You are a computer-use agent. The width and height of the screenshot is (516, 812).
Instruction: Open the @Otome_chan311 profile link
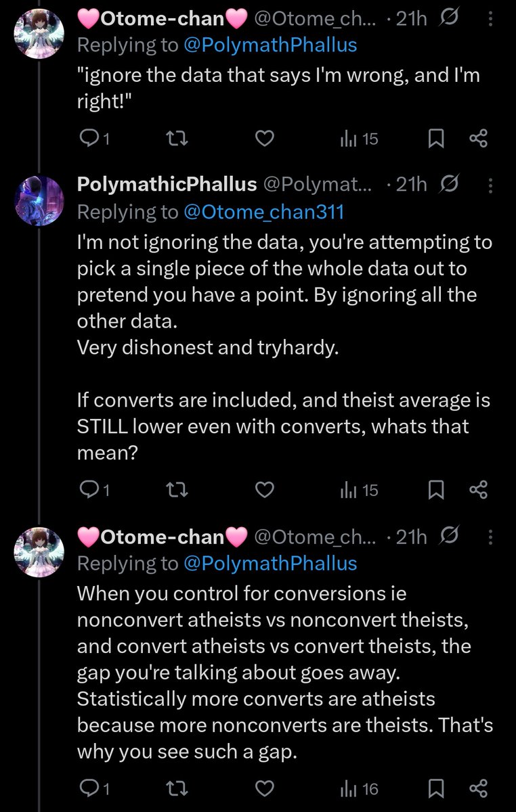coord(264,212)
